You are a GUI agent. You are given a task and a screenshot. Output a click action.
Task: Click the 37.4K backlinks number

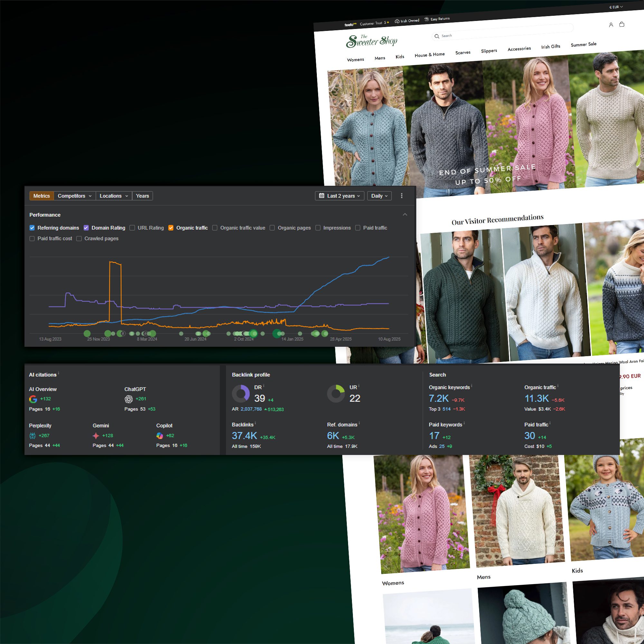[244, 436]
